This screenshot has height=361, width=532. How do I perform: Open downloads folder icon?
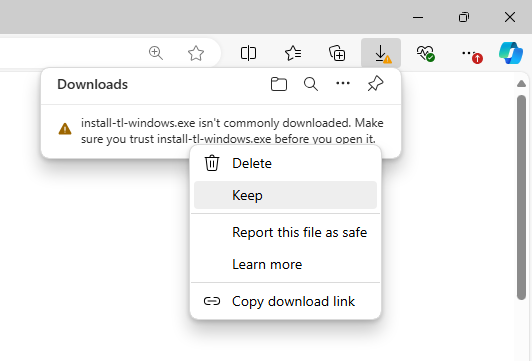(279, 84)
